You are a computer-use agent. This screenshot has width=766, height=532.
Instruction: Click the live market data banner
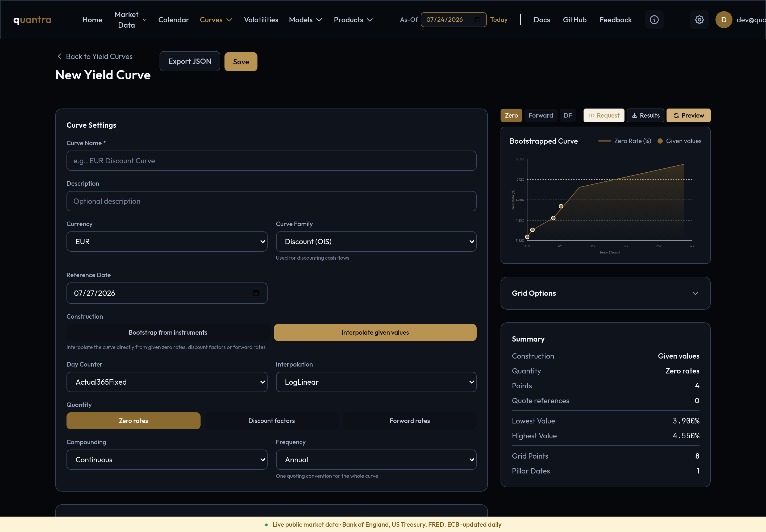383,524
